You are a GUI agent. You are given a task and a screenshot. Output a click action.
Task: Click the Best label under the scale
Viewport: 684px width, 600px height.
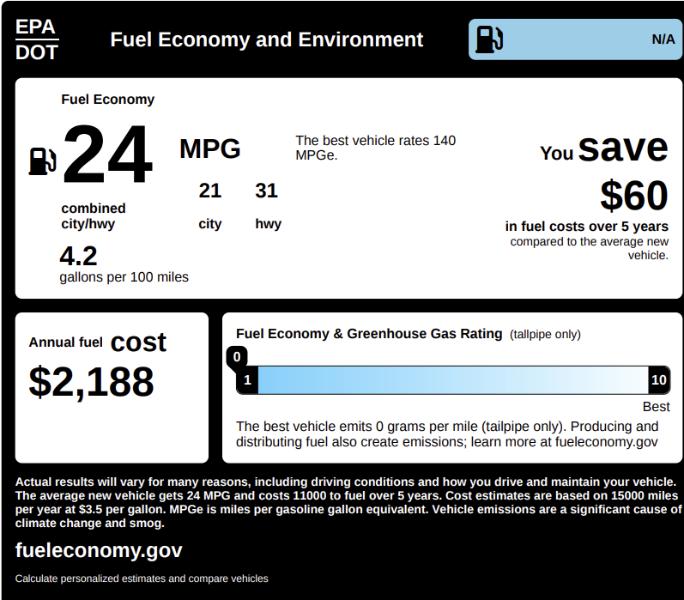(x=656, y=407)
